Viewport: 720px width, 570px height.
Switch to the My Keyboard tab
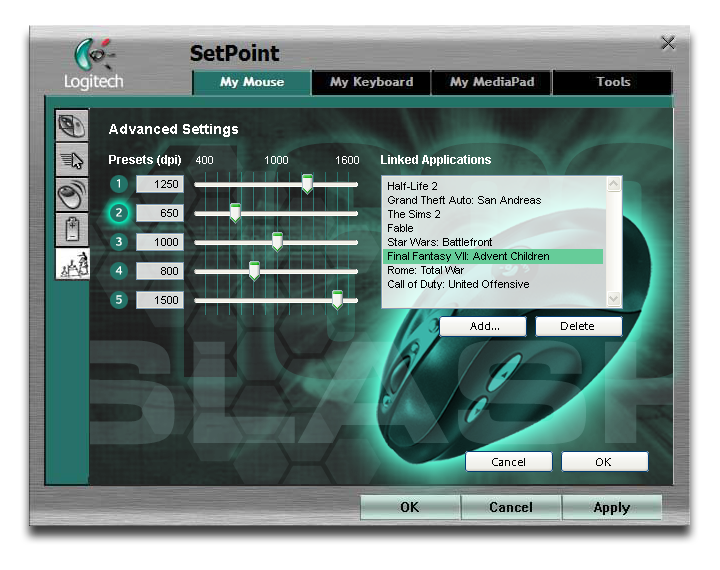[371, 82]
